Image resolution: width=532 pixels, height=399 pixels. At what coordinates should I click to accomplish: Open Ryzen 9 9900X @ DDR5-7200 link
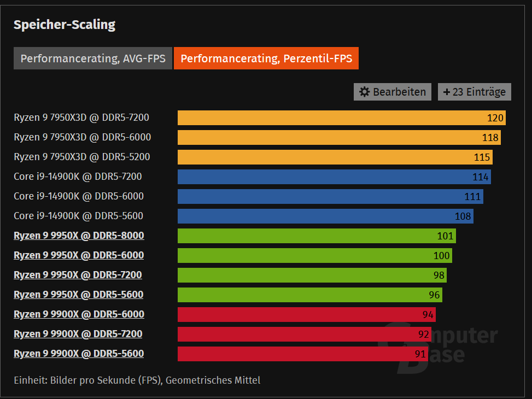[78, 334]
